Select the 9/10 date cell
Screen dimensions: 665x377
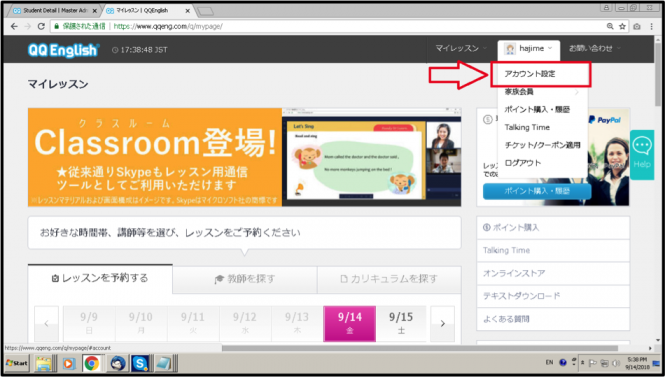point(141,324)
